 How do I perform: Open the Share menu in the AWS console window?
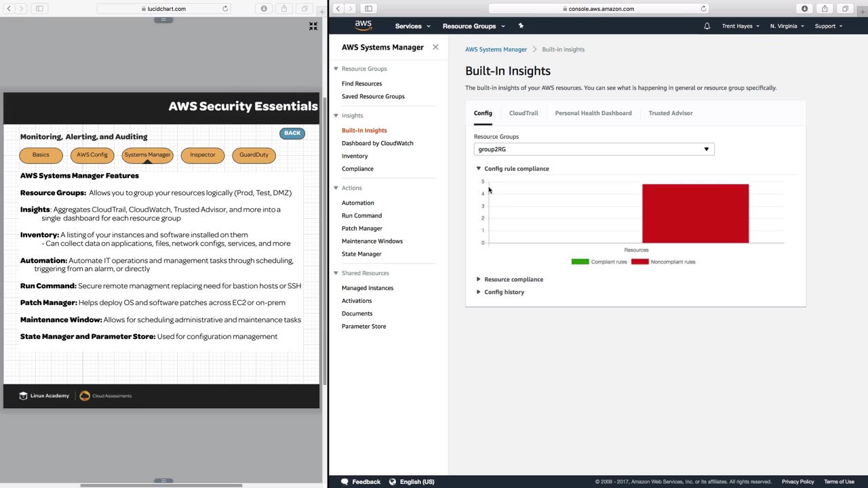click(825, 9)
